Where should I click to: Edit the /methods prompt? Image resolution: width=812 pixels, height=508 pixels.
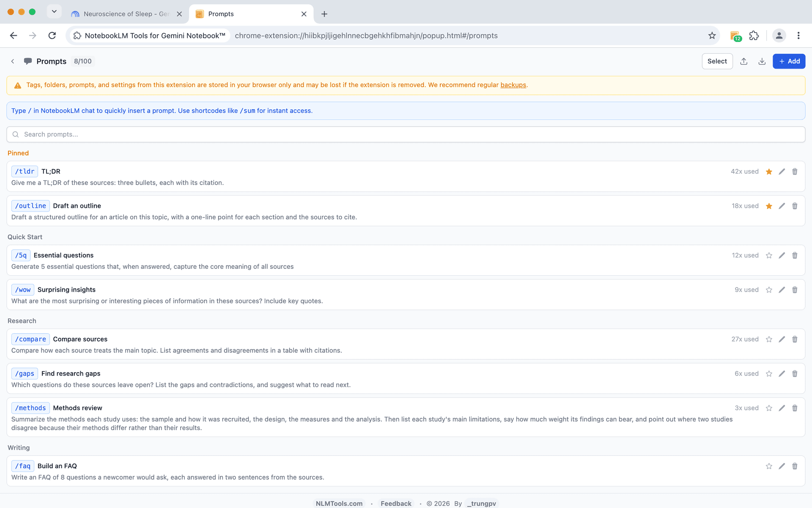tap(782, 408)
